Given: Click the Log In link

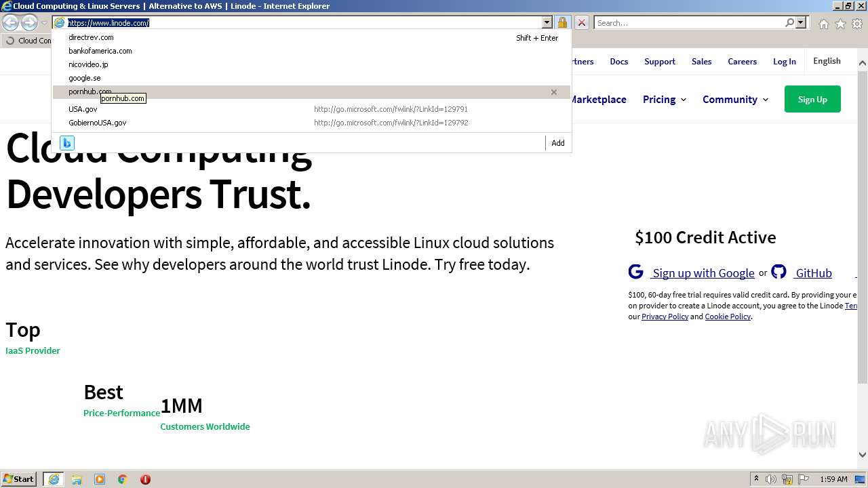Looking at the screenshot, I should (785, 62).
